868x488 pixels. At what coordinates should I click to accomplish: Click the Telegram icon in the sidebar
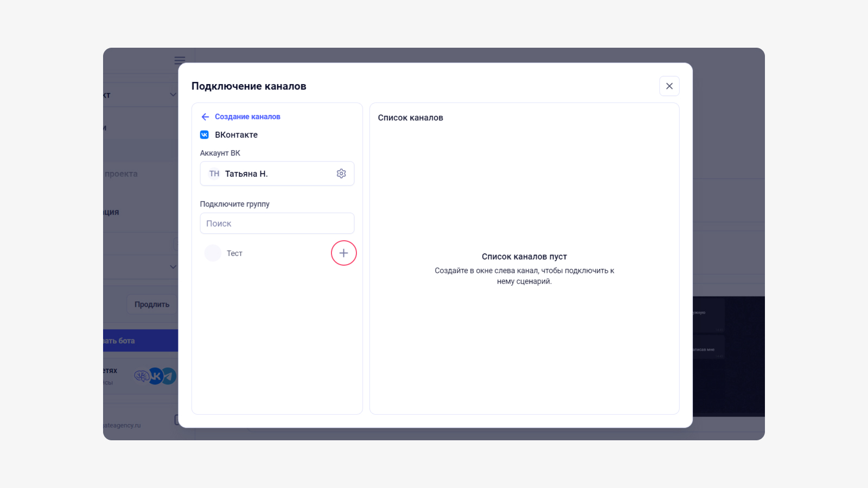click(169, 376)
